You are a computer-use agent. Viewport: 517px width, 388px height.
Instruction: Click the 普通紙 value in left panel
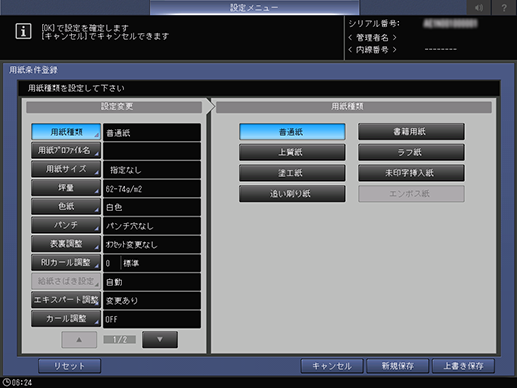152,133
